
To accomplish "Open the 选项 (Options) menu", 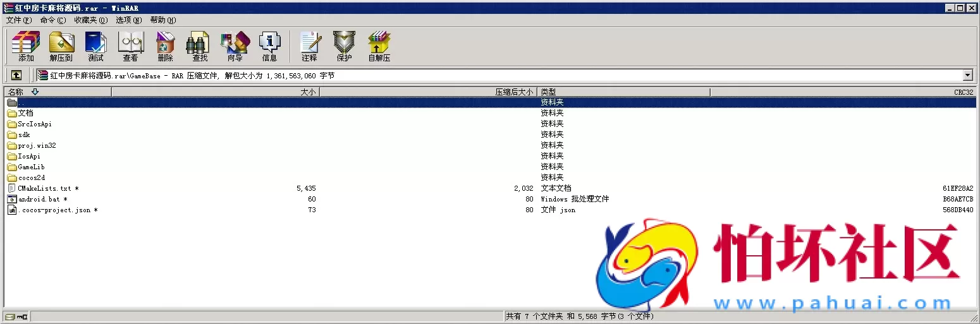I will tap(128, 20).
